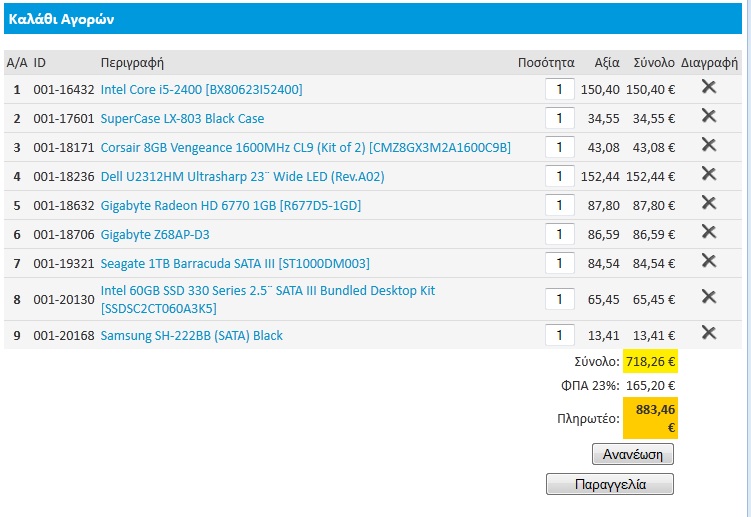The image size is (751, 517).
Task: Focus quantity field for Samsung SH-222BB
Action: 559,335
